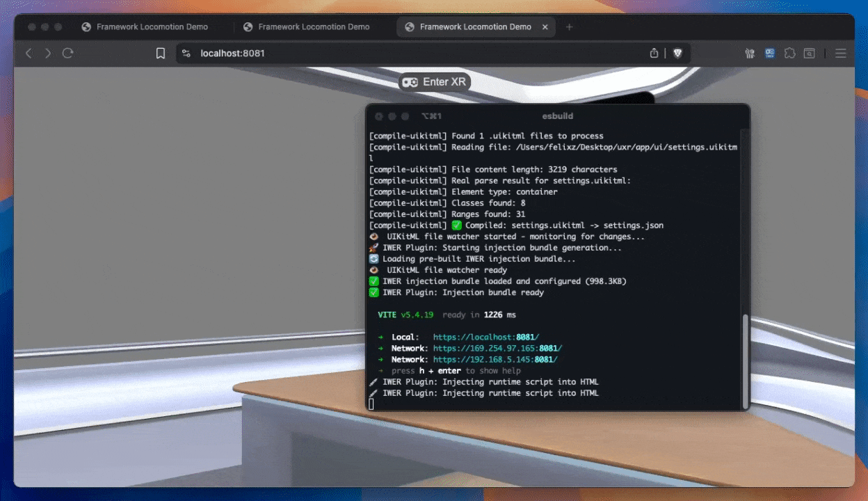Click the localhost:8081 address bar
Image resolution: width=868 pixels, height=501 pixels.
[x=417, y=53]
